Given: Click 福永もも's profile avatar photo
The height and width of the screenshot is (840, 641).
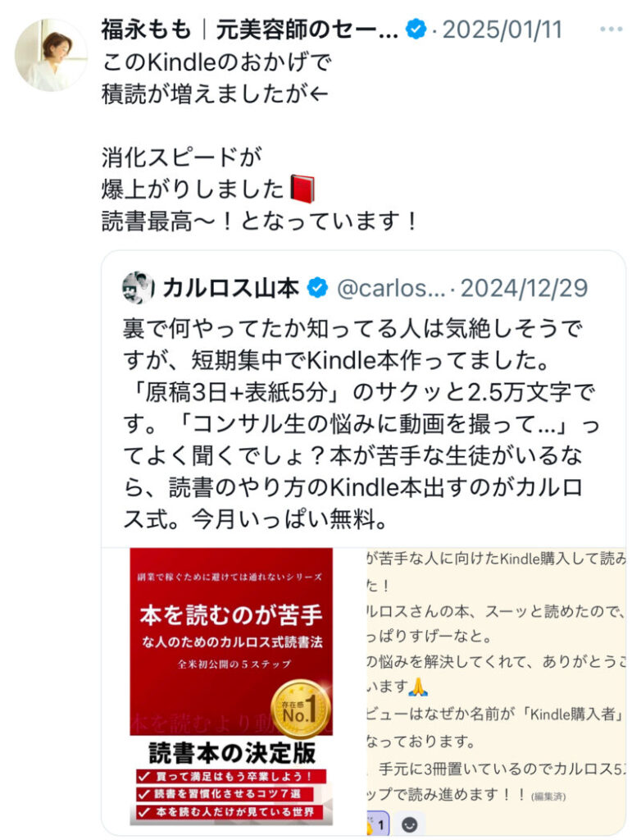Looking at the screenshot, I should (51, 55).
